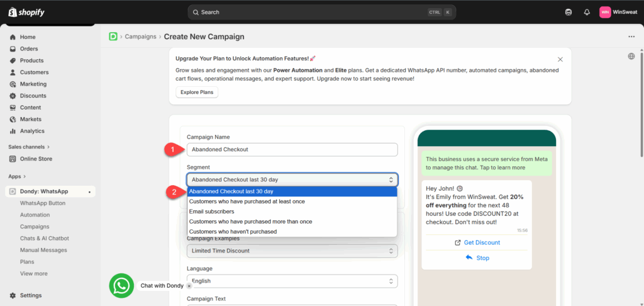
Task: Dismiss the upgrade plan banner
Action: [x=560, y=59]
